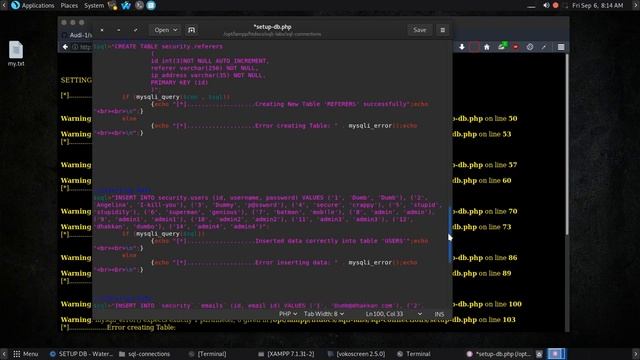
Task: Switch to SETUP DB - Waterfox taskbar window
Action: click(81, 354)
